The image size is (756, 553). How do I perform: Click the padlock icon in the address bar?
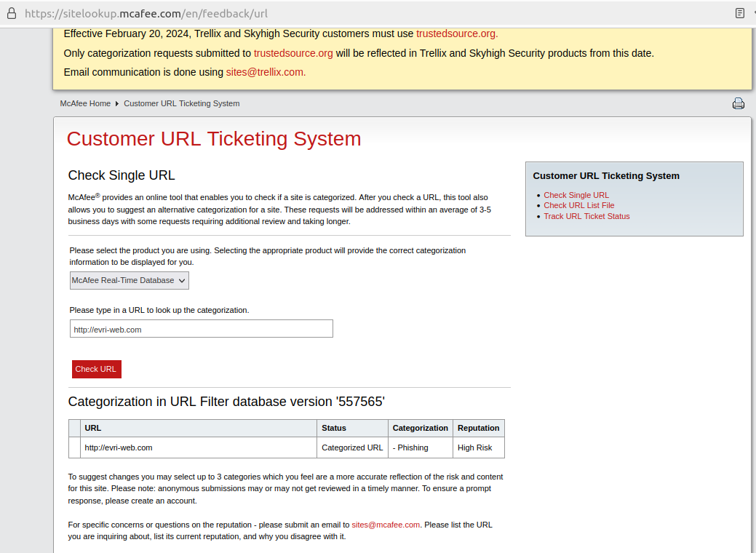(12, 14)
